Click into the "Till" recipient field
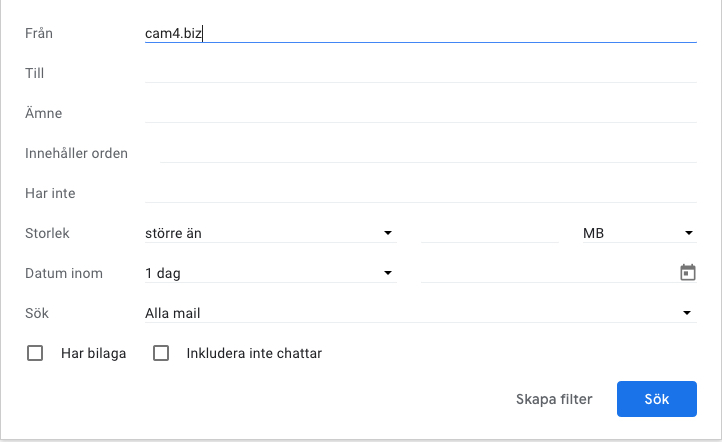Viewport: 722px width, 442px height. 420,73
